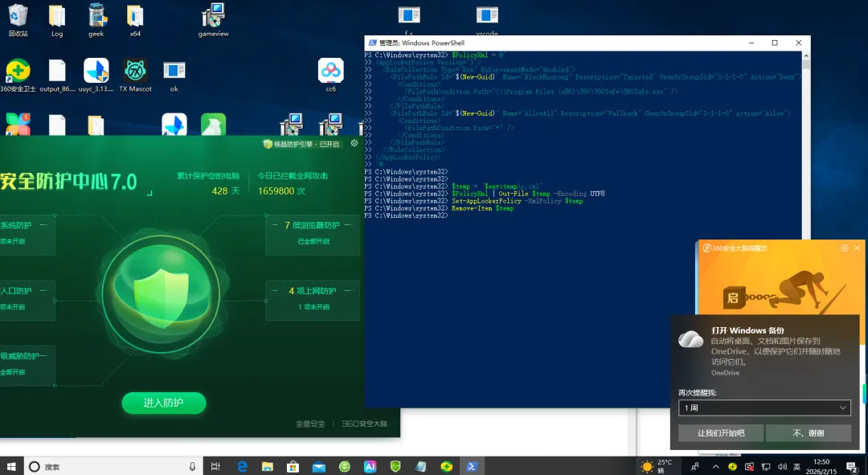Open the notification center with 2 alerts
The image size is (868, 475).
[x=852, y=467]
